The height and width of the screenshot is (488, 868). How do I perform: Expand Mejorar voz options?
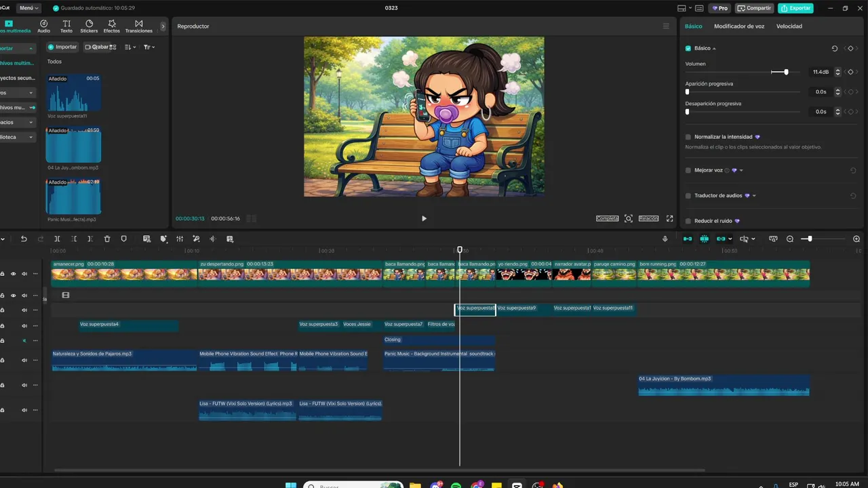coord(741,170)
